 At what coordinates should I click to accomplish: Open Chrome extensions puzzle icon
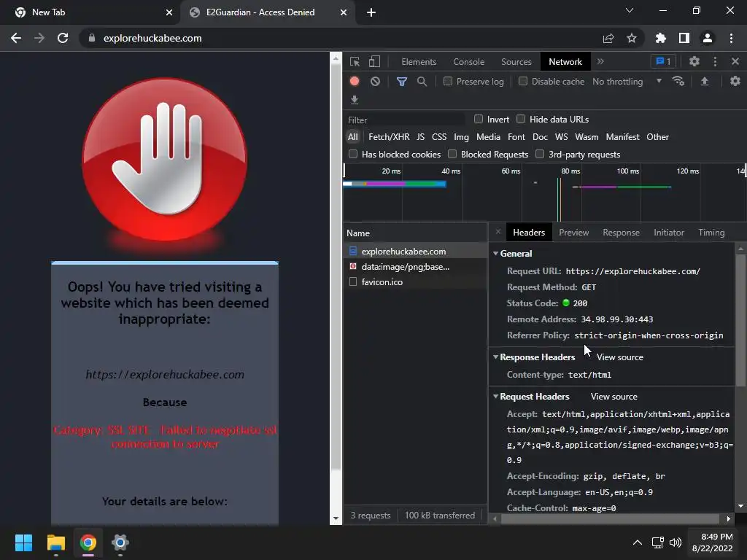coord(661,38)
